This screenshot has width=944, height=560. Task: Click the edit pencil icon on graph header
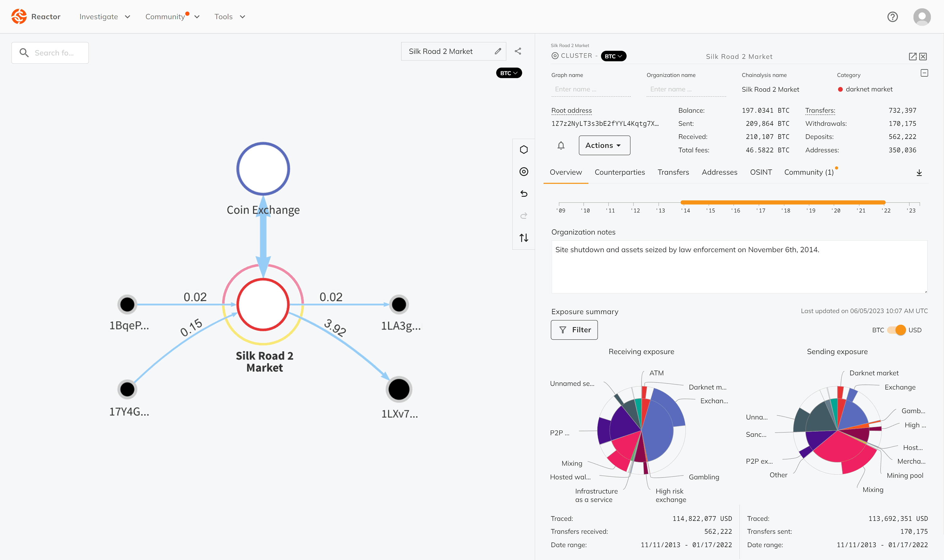click(498, 51)
